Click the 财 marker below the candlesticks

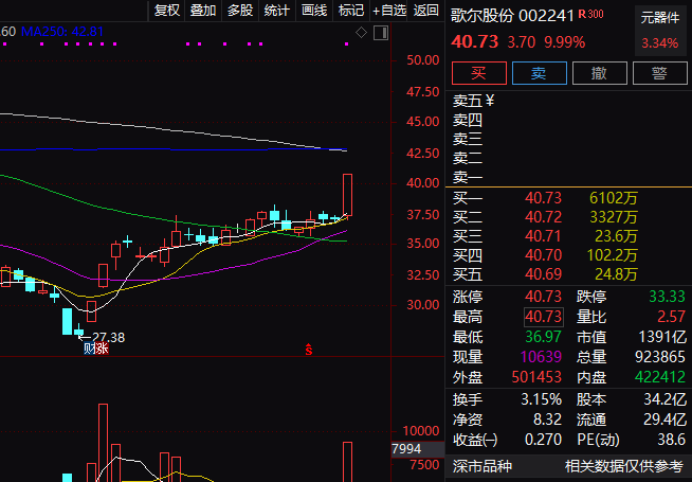pos(89,349)
